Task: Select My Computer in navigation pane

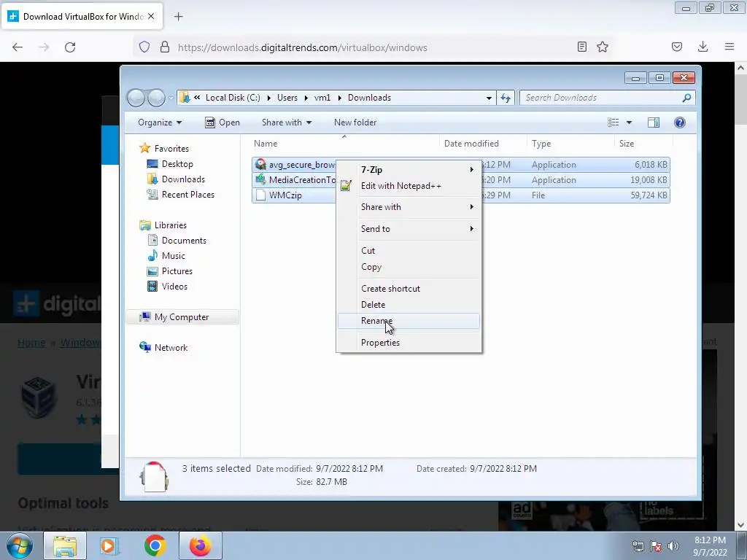Action: click(182, 317)
